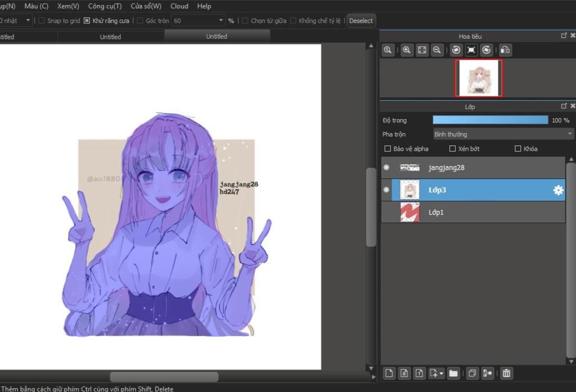
Task: Click the canvas horizontal scrollbar thumb
Action: [x=164, y=377]
